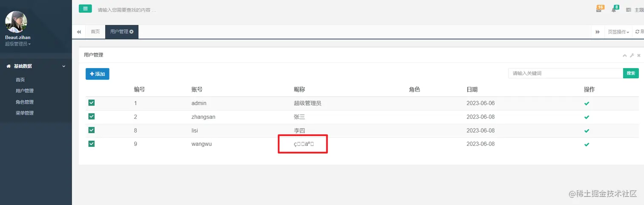The image size is (644, 205).
Task: Click the top search field 请输入您需要查找的内容
Action: click(x=127, y=10)
